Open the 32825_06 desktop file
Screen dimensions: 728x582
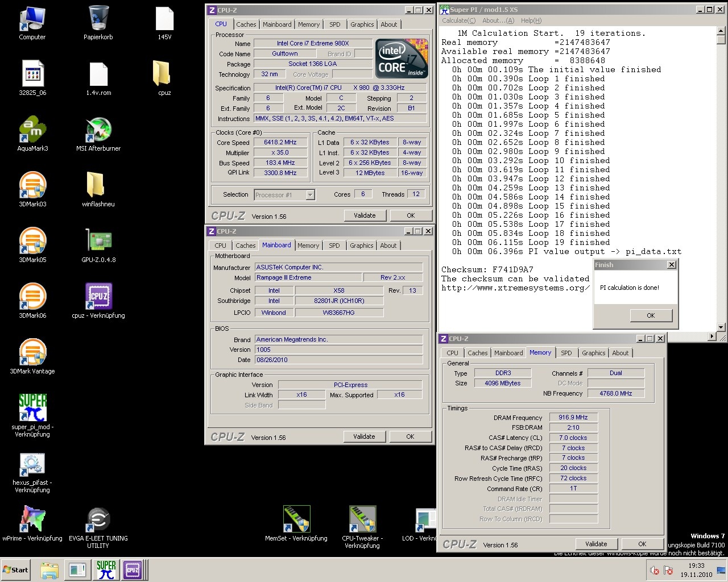pos(32,79)
